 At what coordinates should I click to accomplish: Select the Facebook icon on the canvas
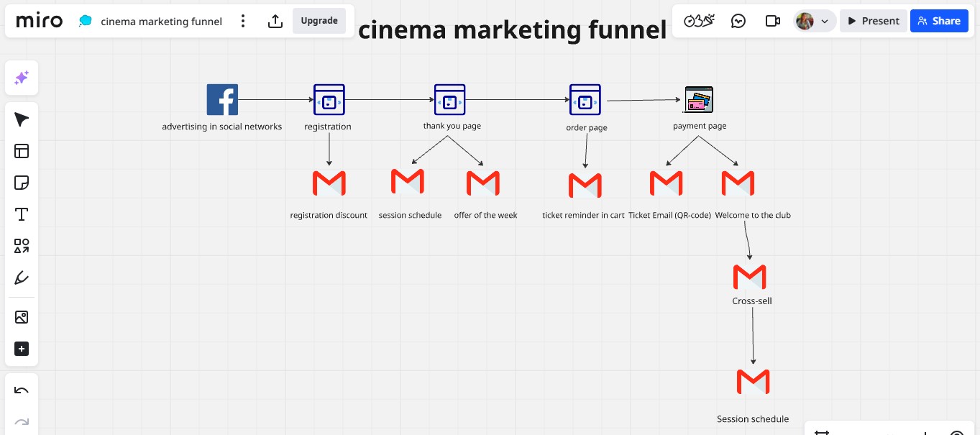pyautogui.click(x=222, y=99)
